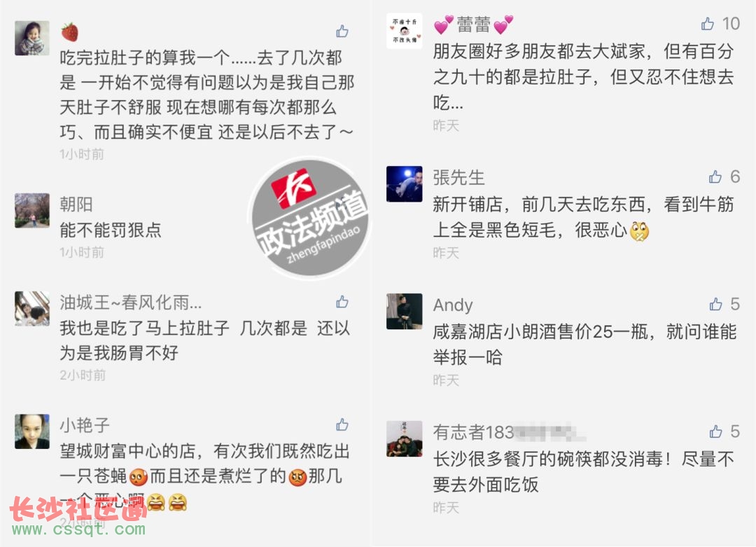Click the username 張先生
This screenshot has width=756, height=547.
click(x=458, y=177)
